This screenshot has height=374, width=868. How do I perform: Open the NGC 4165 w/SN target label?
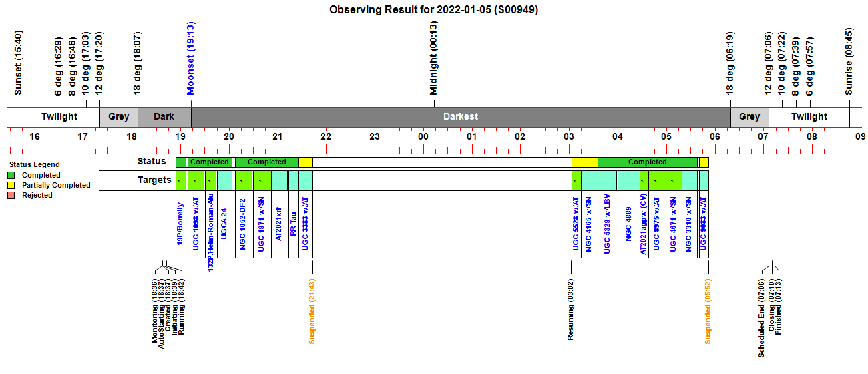(588, 224)
